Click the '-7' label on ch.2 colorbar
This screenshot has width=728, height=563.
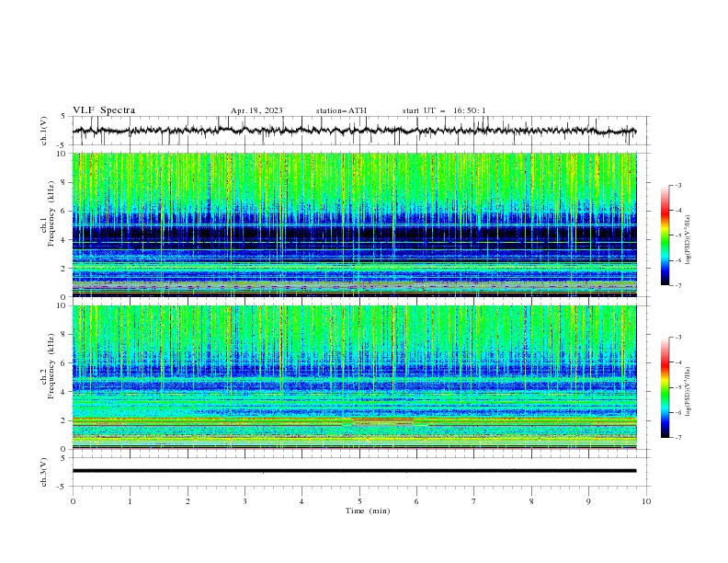click(678, 437)
